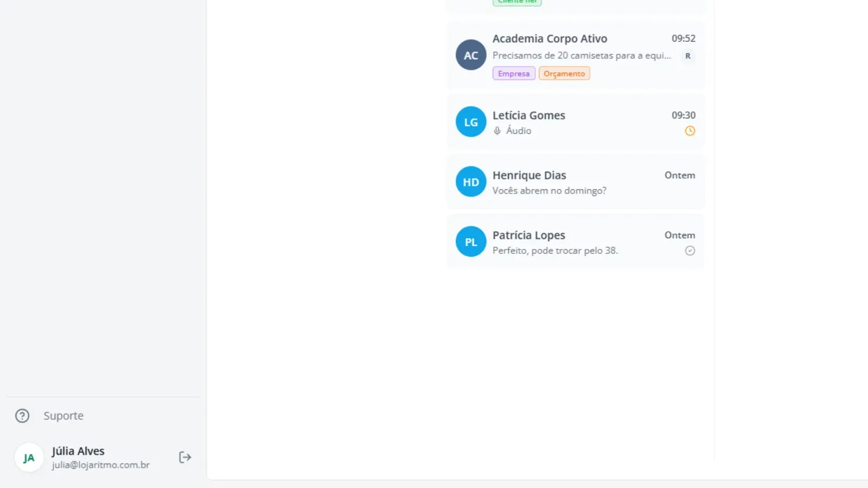868x488 pixels.
Task: Click the orange clock icon on Letícia Gomes
Action: (690, 131)
